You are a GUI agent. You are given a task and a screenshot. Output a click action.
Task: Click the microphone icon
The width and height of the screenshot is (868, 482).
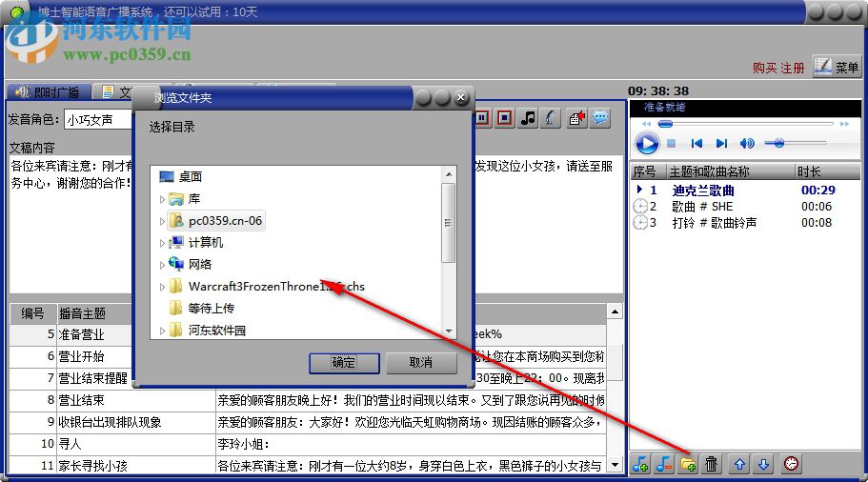click(x=550, y=118)
